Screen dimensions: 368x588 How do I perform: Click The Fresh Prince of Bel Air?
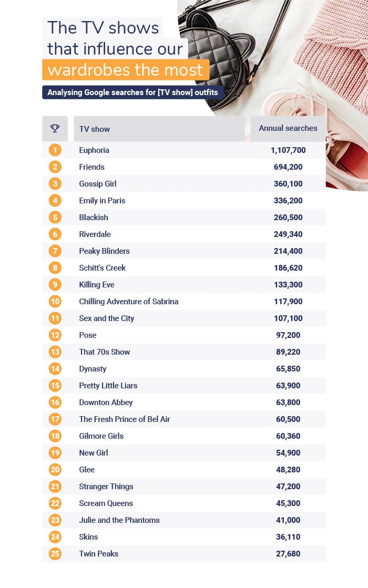(125, 419)
